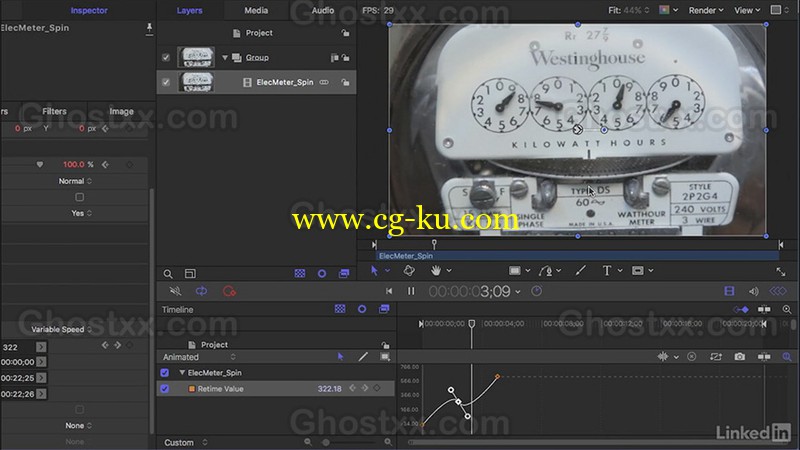Toggle the lock on the Project row

click(345, 33)
